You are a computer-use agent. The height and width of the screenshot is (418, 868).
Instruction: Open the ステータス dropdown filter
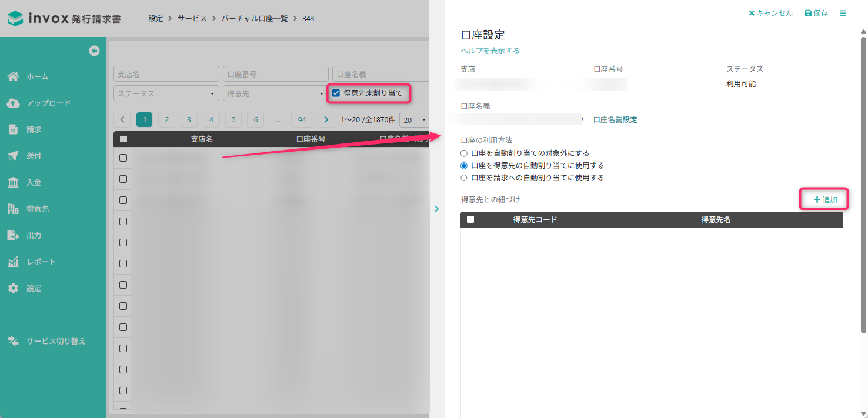coord(166,93)
